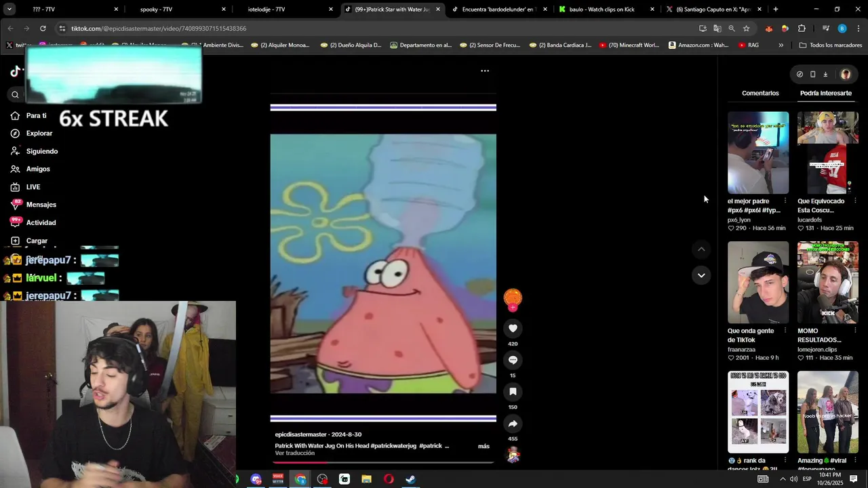
Task: Click epicdisastermaster author name
Action: point(300,434)
